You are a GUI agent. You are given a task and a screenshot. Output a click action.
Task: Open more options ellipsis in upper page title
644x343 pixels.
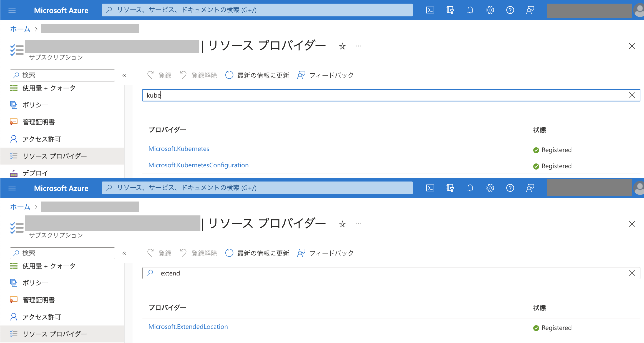(358, 46)
